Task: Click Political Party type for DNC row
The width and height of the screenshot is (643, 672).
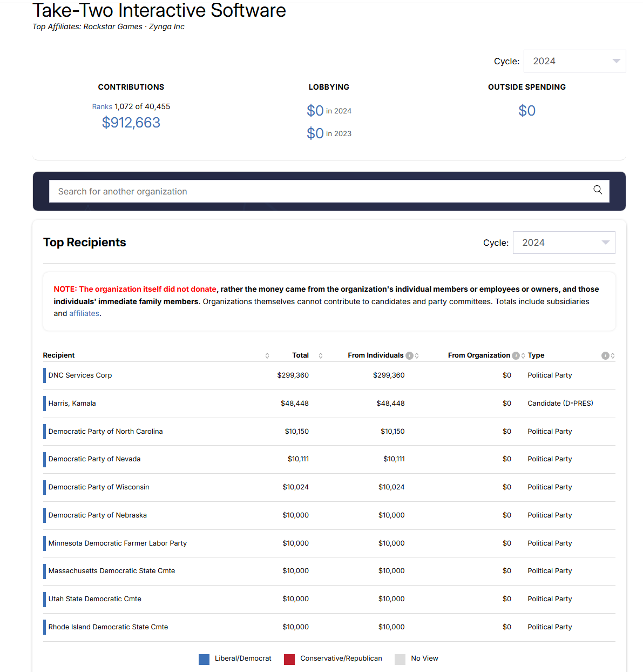Action: 550,375
